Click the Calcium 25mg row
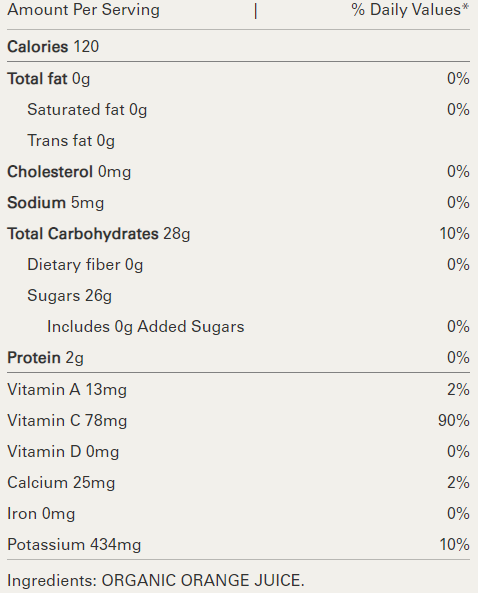 pos(238,483)
